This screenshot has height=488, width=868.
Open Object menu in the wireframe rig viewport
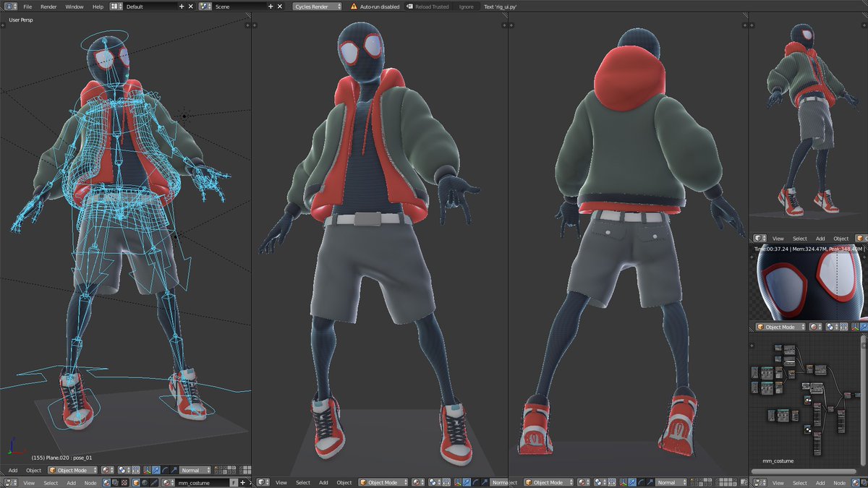pyautogui.click(x=34, y=471)
